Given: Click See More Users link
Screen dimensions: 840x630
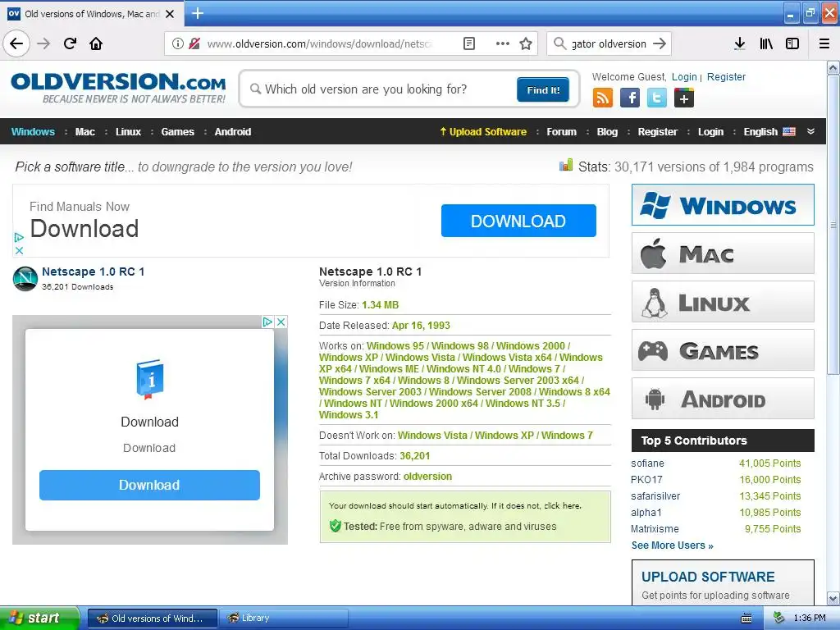Looking at the screenshot, I should [673, 546].
